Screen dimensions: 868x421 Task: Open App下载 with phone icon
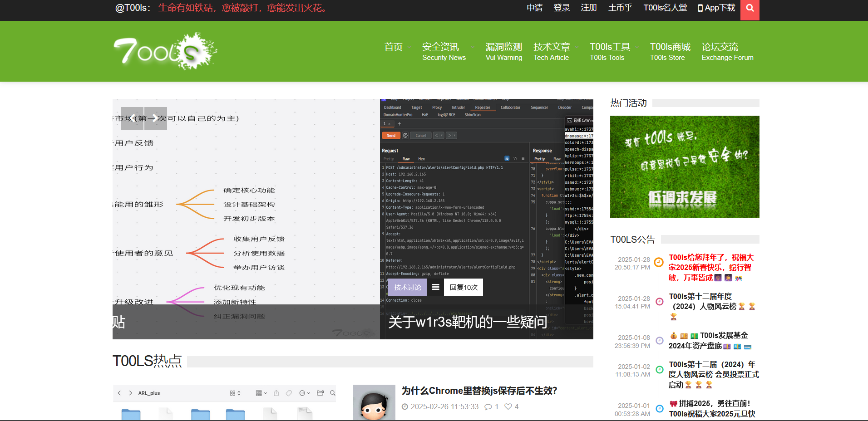[x=716, y=8]
